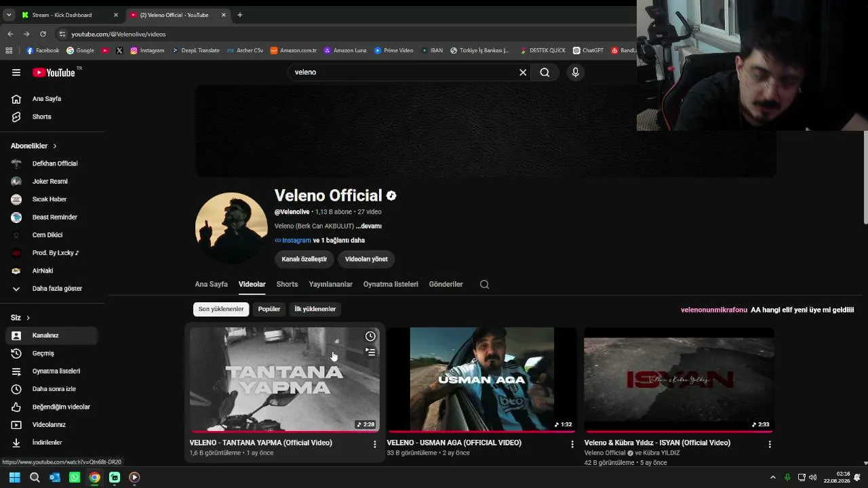
Task: Filter videos by Popüler
Action: tap(269, 309)
